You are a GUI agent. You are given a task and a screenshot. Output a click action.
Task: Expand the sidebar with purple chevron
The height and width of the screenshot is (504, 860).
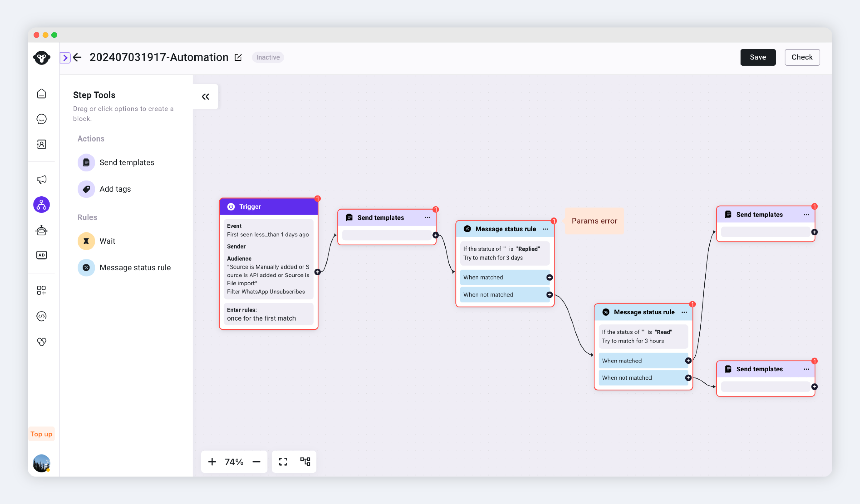coord(65,57)
